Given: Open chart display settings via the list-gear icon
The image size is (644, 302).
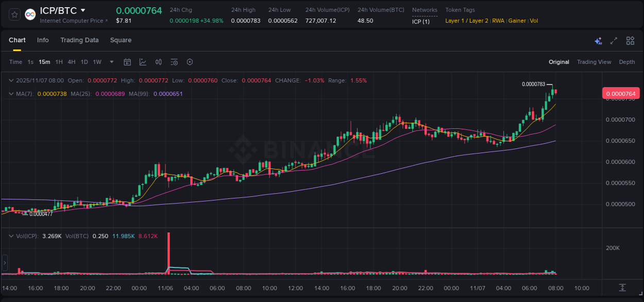Looking at the screenshot, I should point(174,62).
